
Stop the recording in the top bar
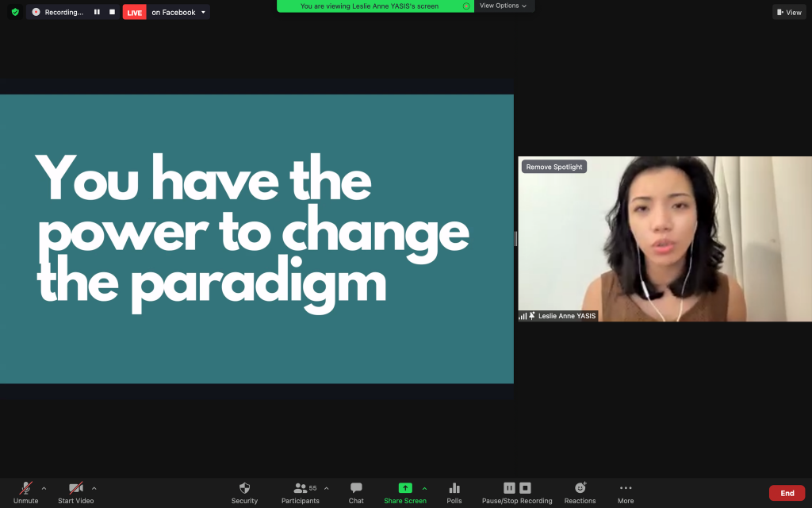[x=112, y=12]
